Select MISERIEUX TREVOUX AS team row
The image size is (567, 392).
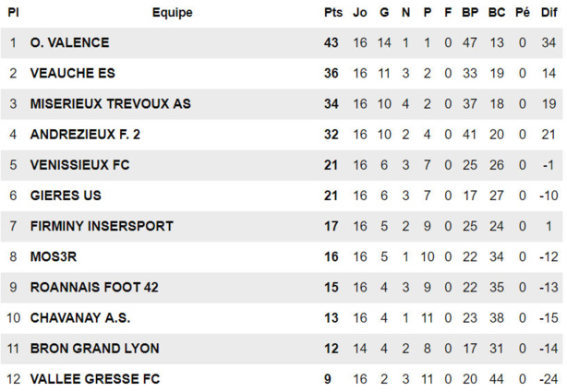click(110, 104)
